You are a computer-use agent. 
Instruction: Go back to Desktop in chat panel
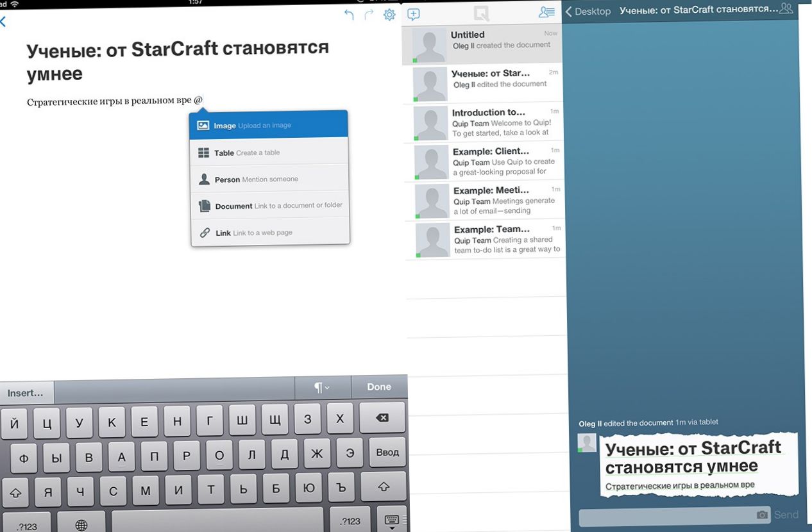click(588, 12)
